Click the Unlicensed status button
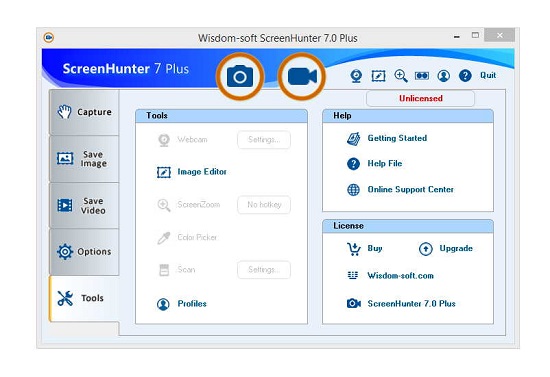 pos(421,99)
